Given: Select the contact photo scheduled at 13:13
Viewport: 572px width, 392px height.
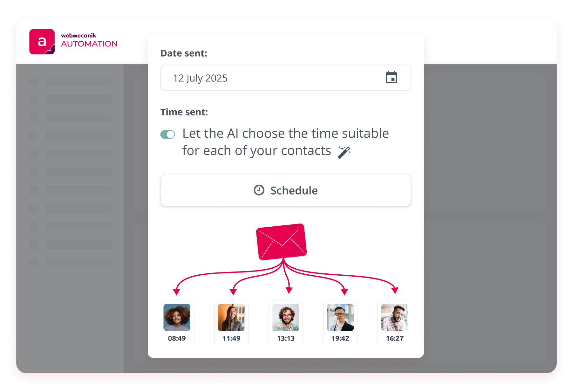Looking at the screenshot, I should 286,317.
